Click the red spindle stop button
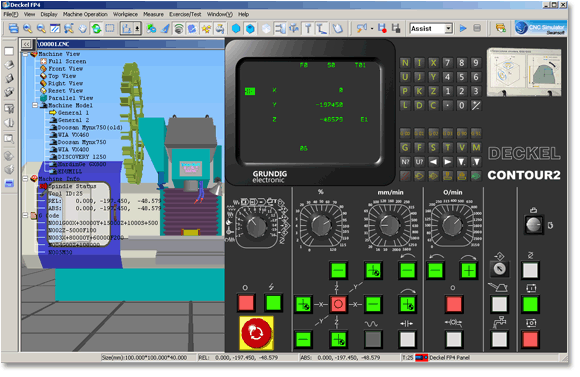 tap(453, 304)
